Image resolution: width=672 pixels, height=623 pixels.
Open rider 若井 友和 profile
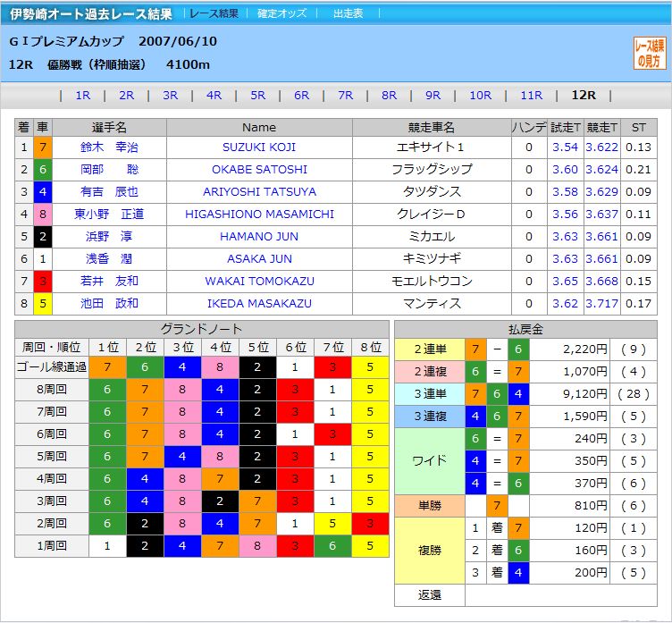click(109, 282)
